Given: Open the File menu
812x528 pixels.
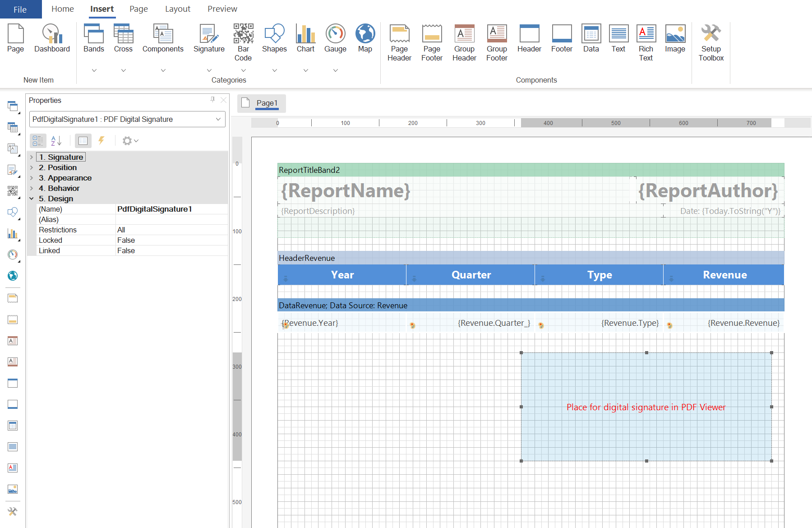Looking at the screenshot, I should (20, 9).
